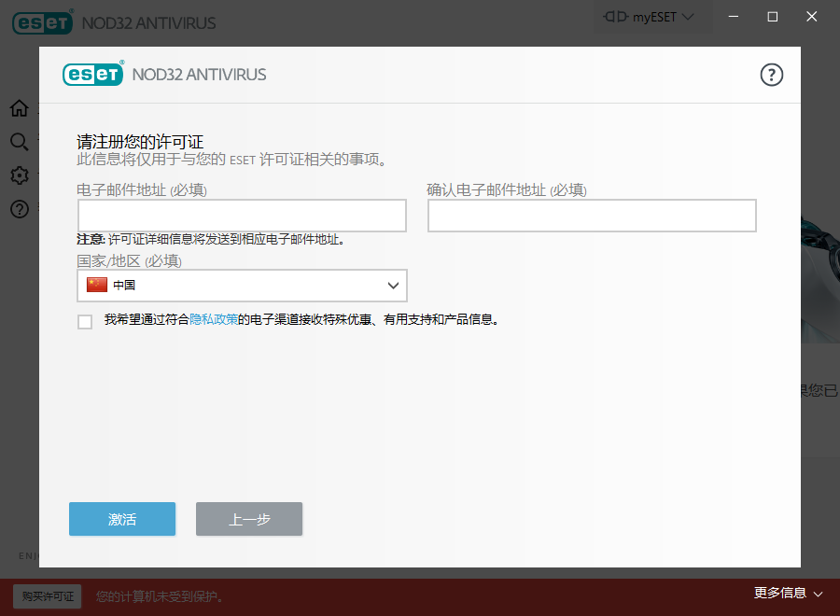Click the 激活 activate button
Viewport: 840px width, 616px height.
point(122,519)
